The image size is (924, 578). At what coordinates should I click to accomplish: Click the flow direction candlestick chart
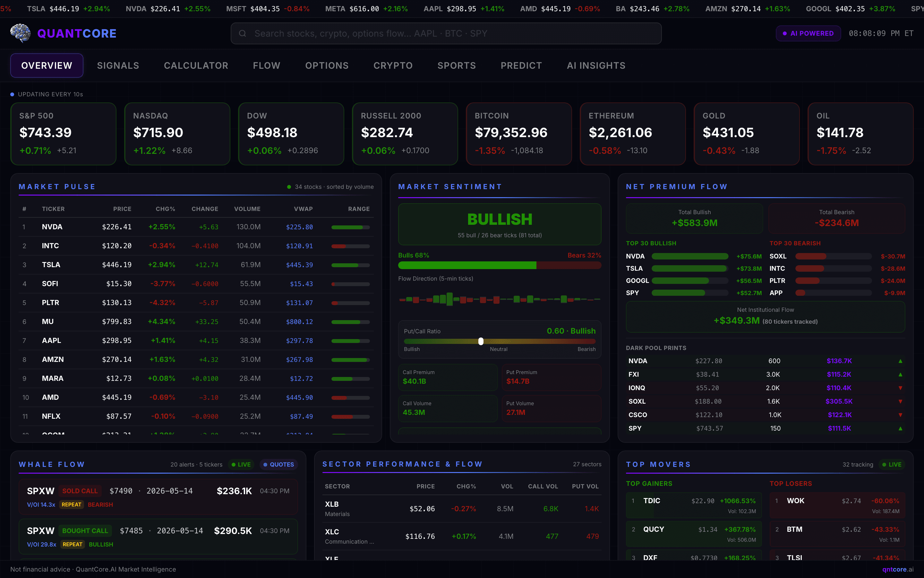[x=500, y=299]
